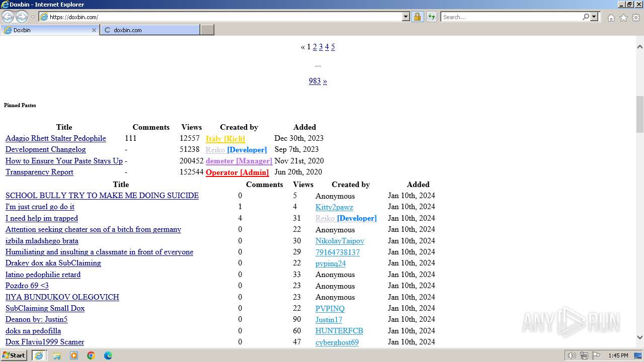The image size is (644, 362).
Task: Click into the browser Search box
Action: click(x=511, y=17)
